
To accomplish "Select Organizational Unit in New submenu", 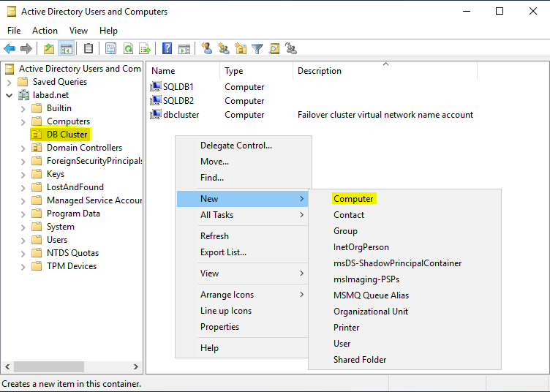I will point(404,312).
